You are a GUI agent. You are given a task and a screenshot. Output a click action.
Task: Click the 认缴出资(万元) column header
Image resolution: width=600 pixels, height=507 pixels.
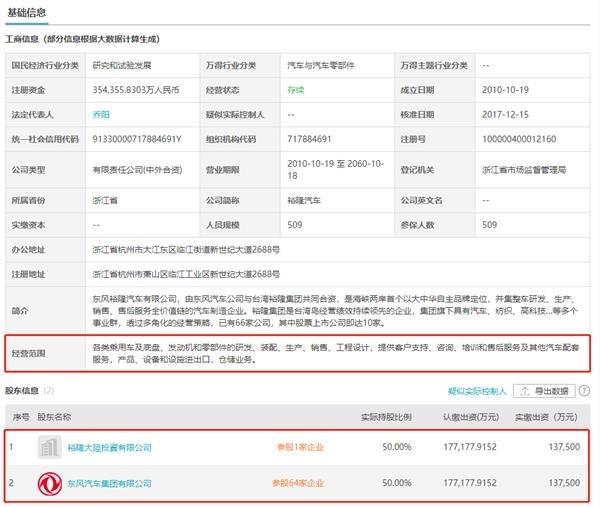pos(471,417)
